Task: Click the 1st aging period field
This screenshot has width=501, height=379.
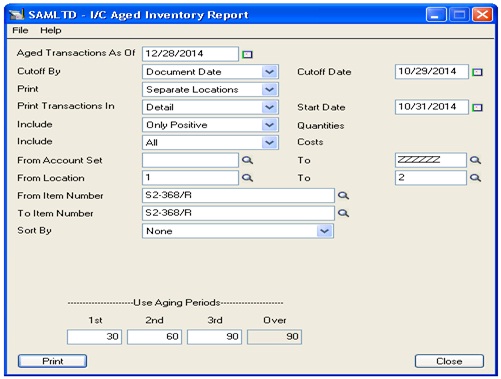Action: 94,337
